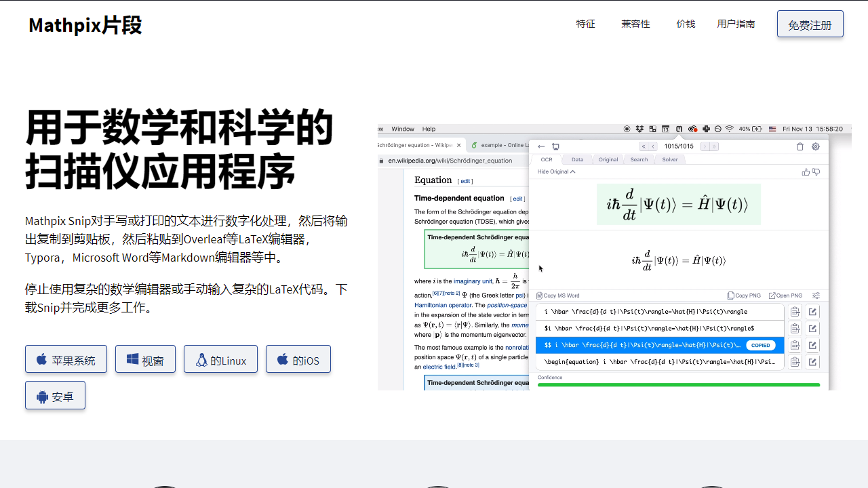
Task: Open the Window menu in the macOS menu bar
Action: (403, 129)
